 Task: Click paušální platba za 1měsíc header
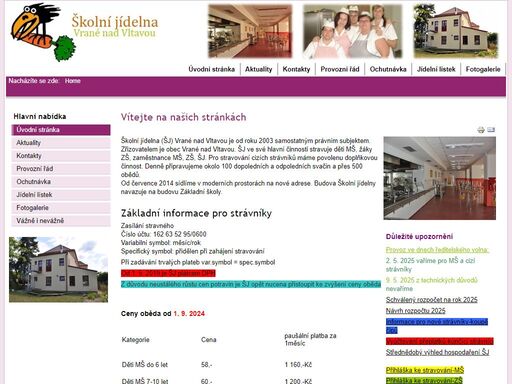pyautogui.click(x=310, y=339)
